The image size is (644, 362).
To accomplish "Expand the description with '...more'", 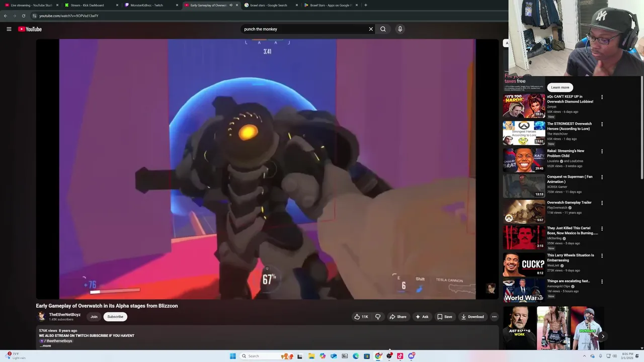I will [x=46, y=346].
